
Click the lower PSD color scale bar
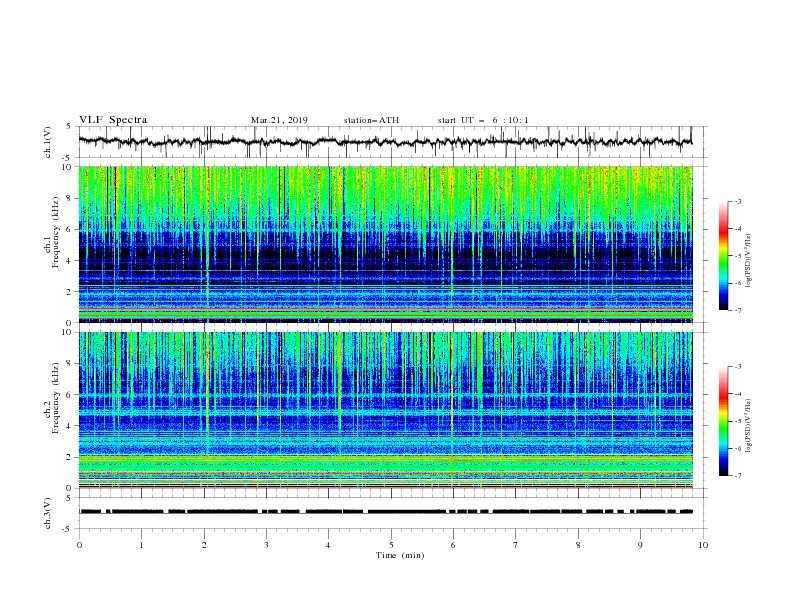(x=723, y=421)
